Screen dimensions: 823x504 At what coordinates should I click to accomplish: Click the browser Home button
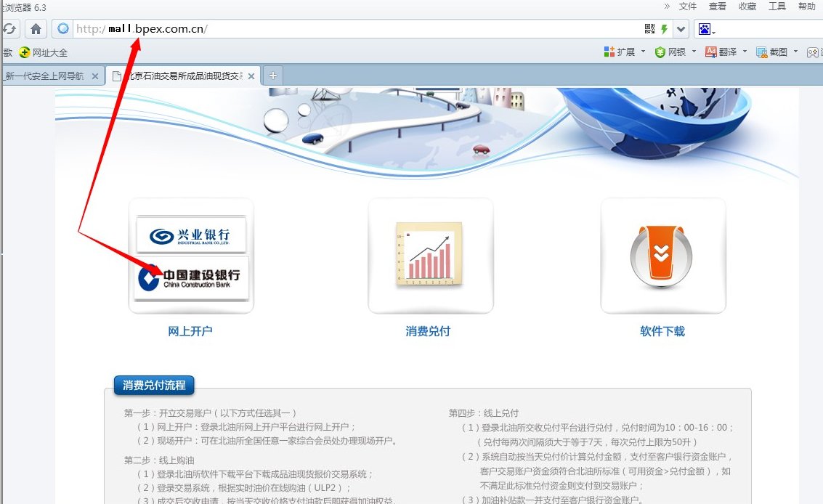36,29
